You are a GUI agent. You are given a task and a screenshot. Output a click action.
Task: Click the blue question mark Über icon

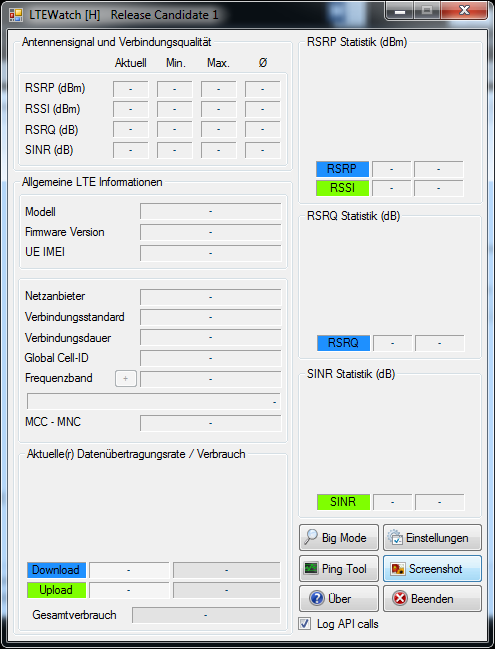click(317, 599)
